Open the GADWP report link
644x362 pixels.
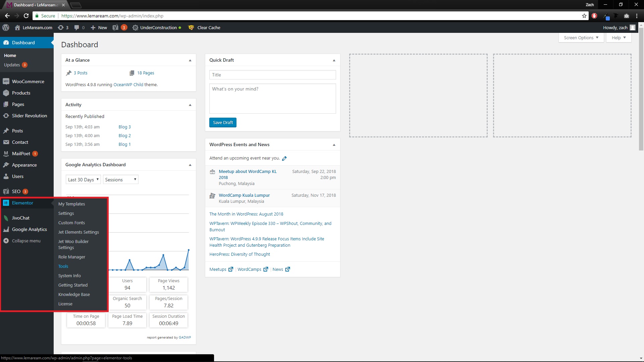[185, 338]
